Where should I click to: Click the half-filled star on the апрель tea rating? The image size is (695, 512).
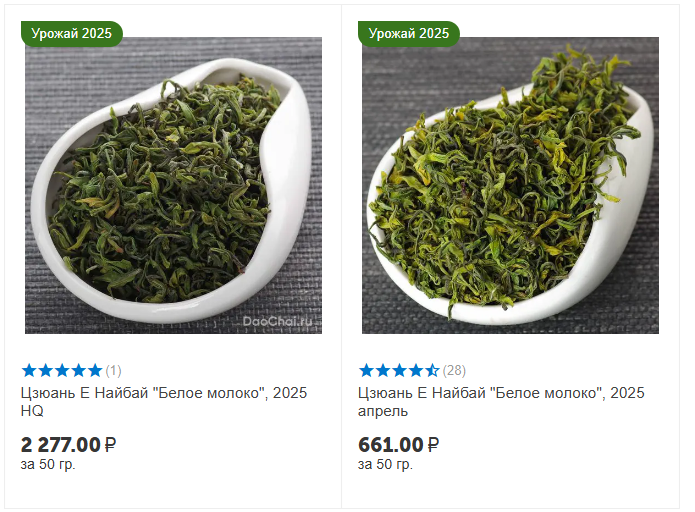pos(432,370)
